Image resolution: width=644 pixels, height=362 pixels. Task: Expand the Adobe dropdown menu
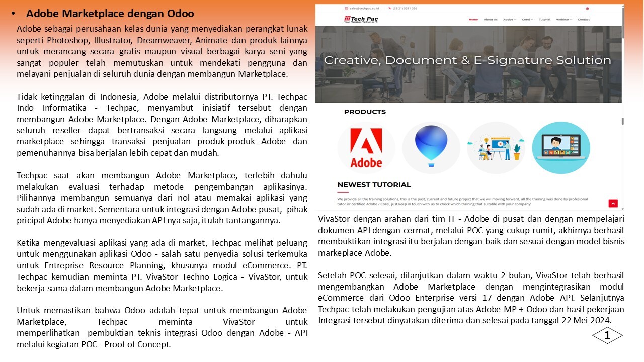[509, 20]
